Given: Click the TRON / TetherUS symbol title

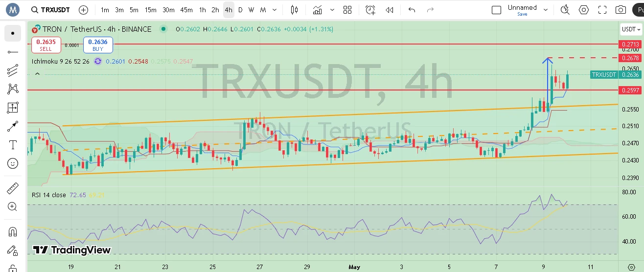Looking at the screenshot, I should [97, 29].
